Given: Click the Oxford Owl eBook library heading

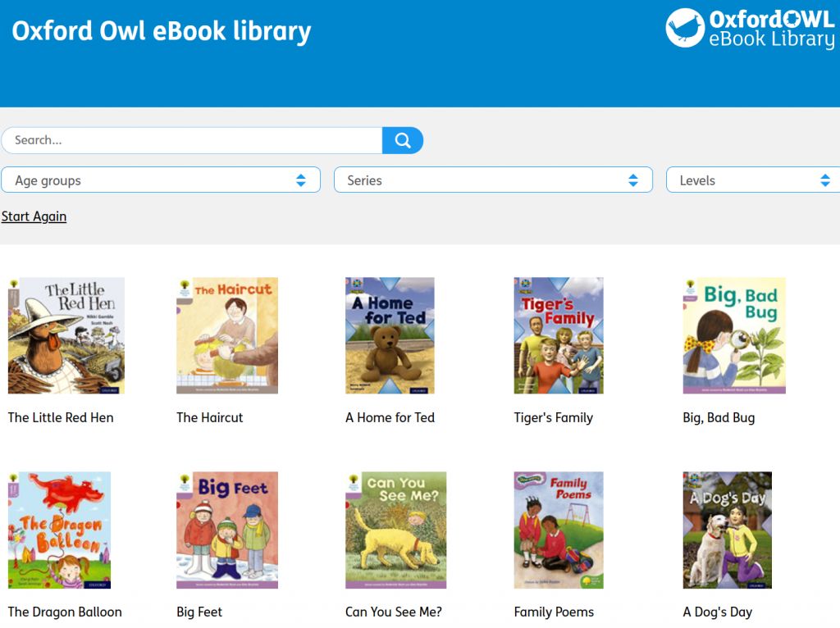Looking at the screenshot, I should (162, 31).
